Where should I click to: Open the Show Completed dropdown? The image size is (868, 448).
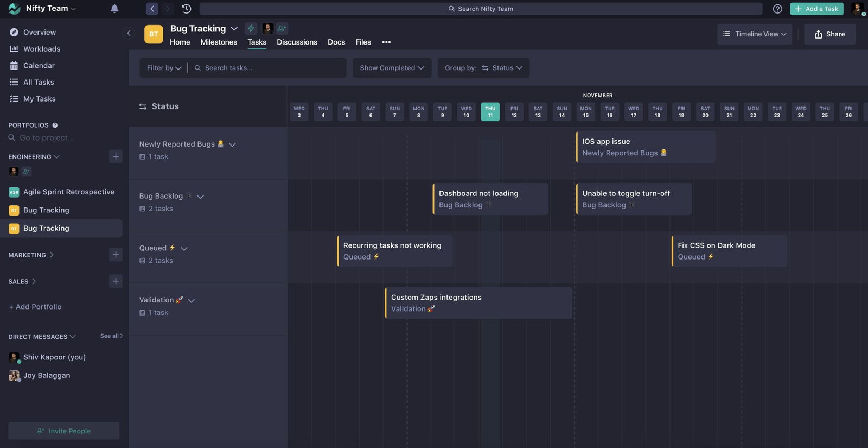(392, 68)
